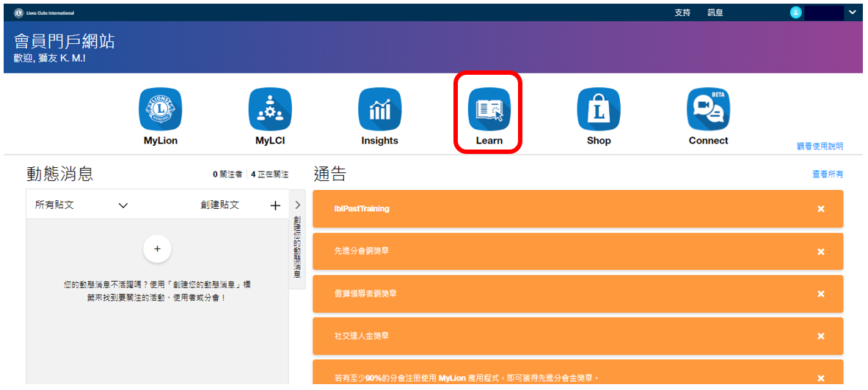Open the MyLion app icon
This screenshot has width=868, height=390.
[160, 109]
